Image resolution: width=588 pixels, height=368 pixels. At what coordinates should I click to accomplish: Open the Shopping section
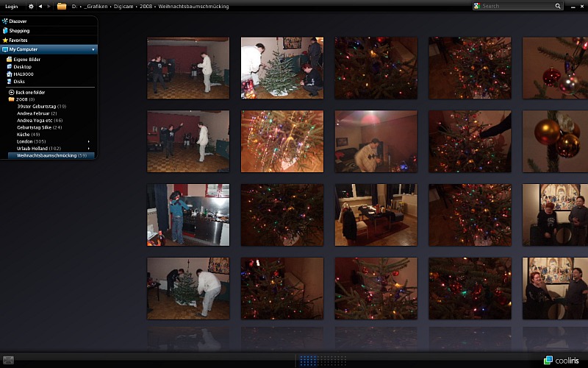pos(19,31)
